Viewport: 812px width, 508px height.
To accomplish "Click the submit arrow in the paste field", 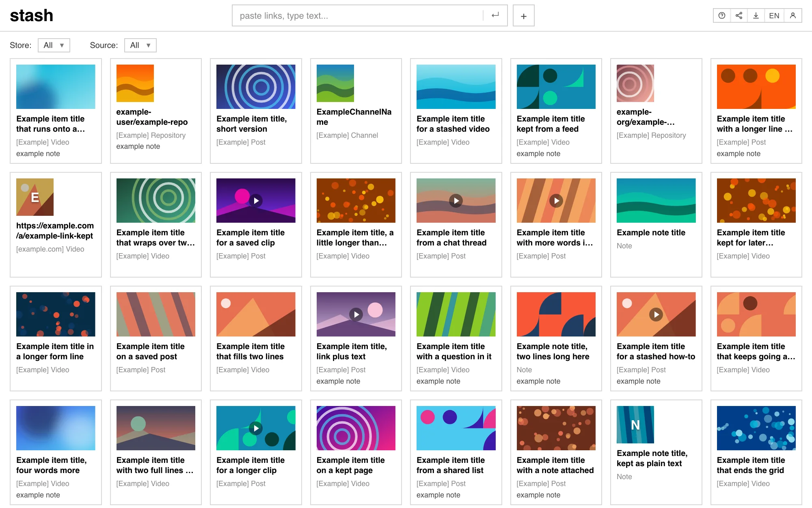I will pyautogui.click(x=495, y=15).
